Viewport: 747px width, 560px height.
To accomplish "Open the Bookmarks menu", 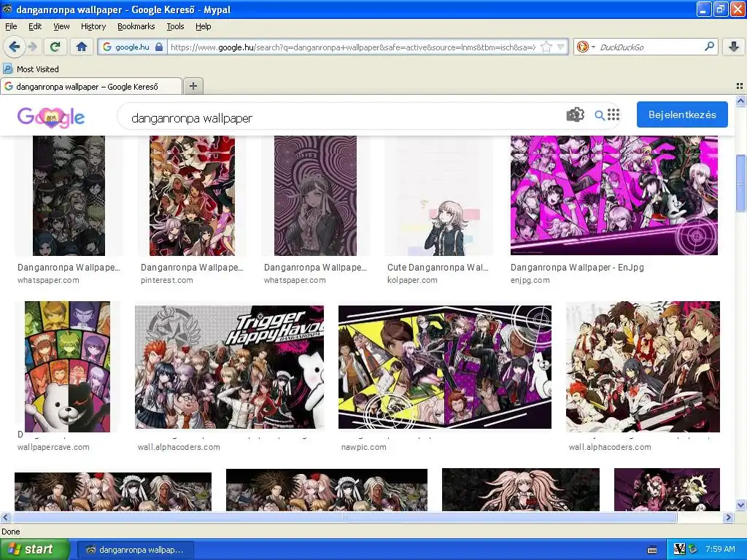I will point(136,26).
